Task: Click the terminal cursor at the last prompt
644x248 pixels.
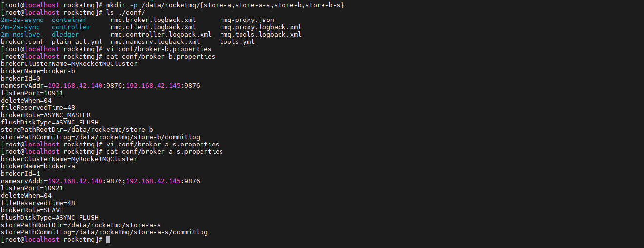Action: [x=108, y=240]
